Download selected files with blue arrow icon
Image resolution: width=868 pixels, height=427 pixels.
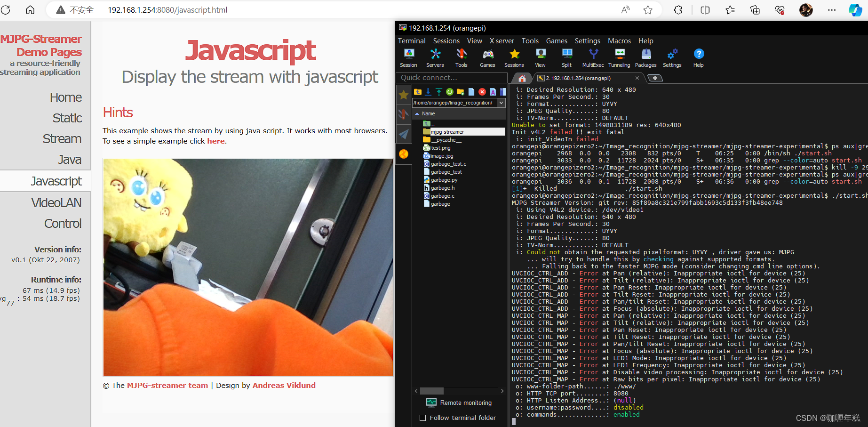(x=428, y=92)
